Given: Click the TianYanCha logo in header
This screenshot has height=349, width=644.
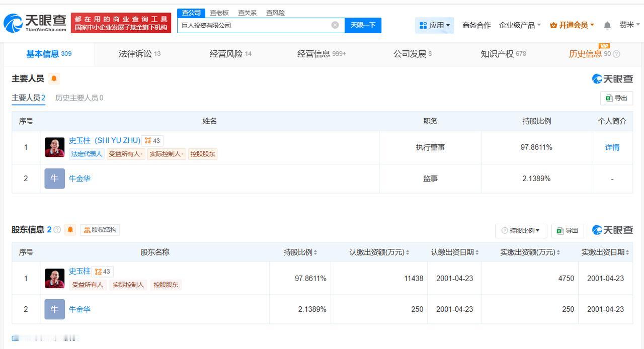Looking at the screenshot, I should 35,23.
